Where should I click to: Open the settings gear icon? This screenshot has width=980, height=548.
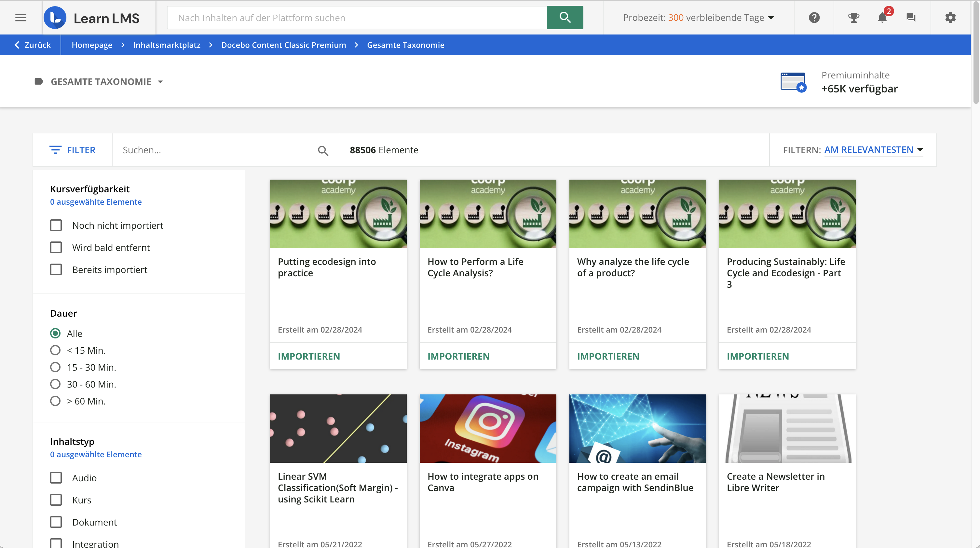click(x=950, y=18)
